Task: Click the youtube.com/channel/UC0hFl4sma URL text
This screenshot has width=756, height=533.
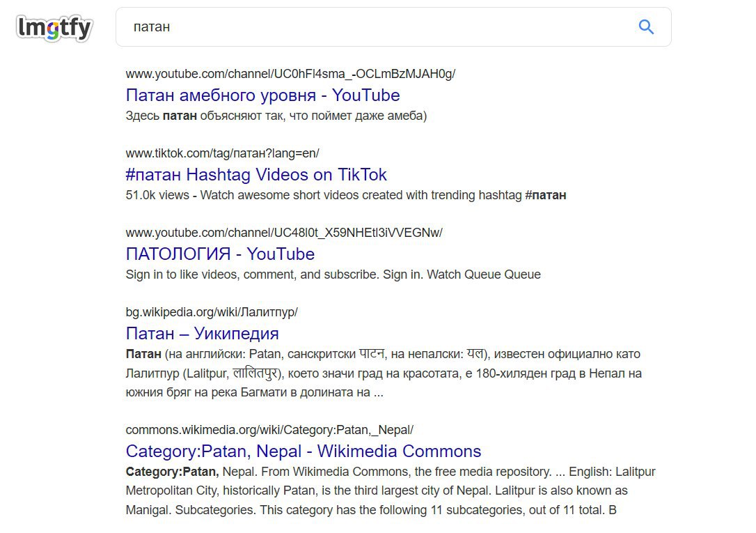Action: tap(290, 74)
